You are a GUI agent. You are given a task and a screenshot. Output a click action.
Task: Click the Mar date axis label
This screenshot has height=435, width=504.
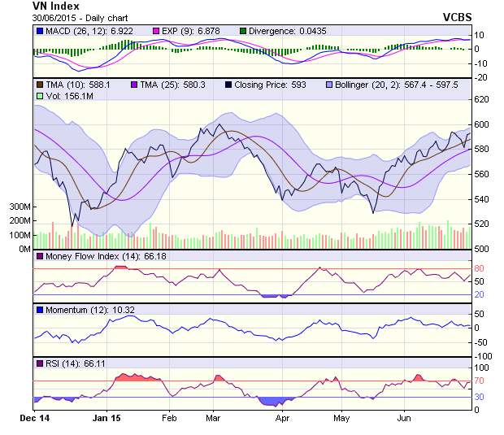[x=214, y=418]
